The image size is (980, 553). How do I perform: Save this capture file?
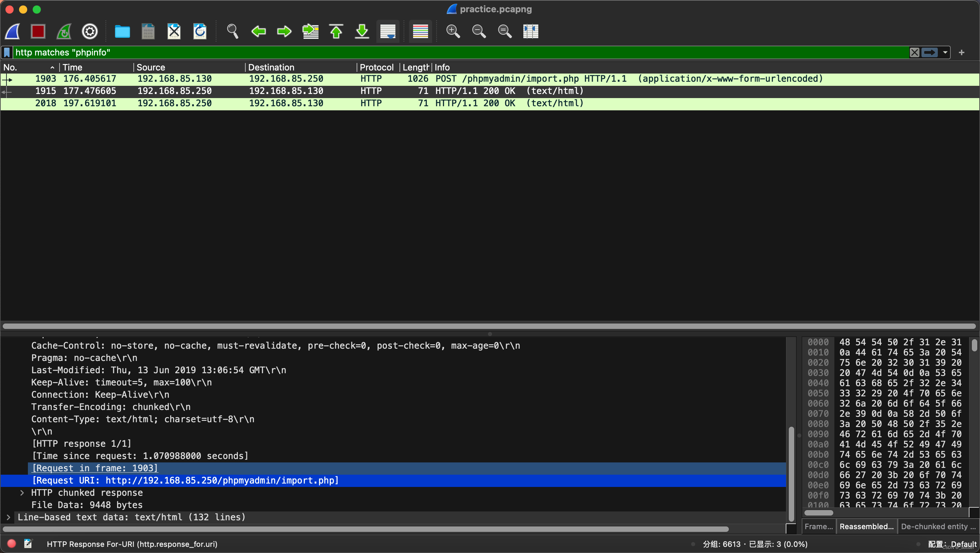pos(148,31)
